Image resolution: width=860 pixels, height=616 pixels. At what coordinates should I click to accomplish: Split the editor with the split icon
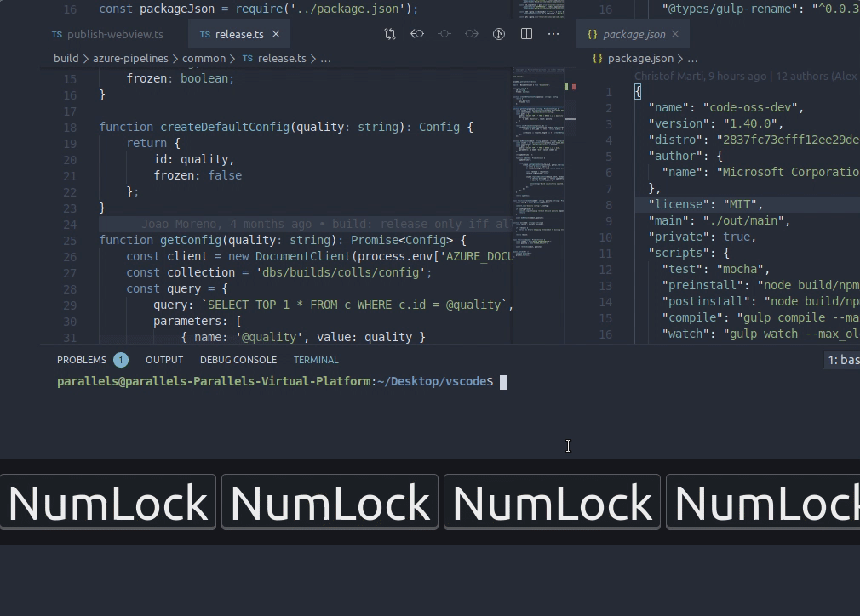click(x=526, y=34)
